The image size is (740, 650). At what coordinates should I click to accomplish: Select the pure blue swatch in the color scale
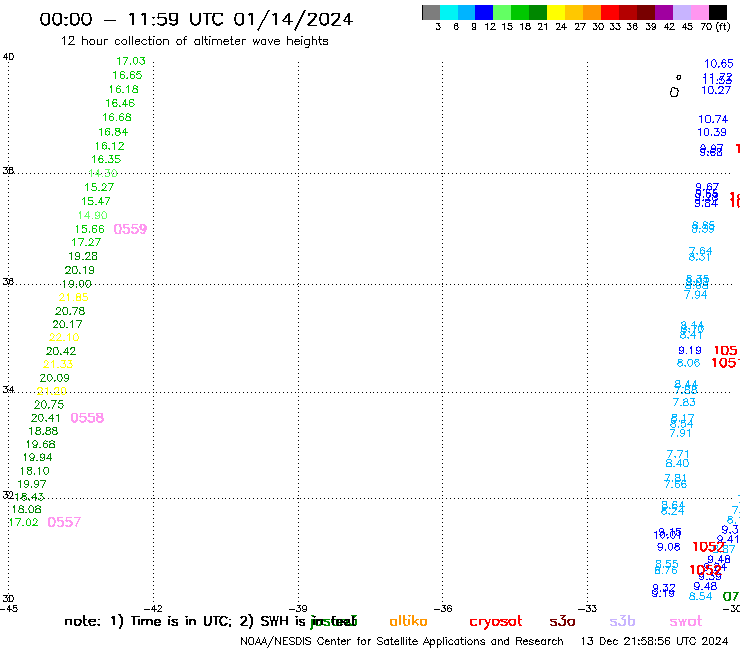click(x=485, y=12)
